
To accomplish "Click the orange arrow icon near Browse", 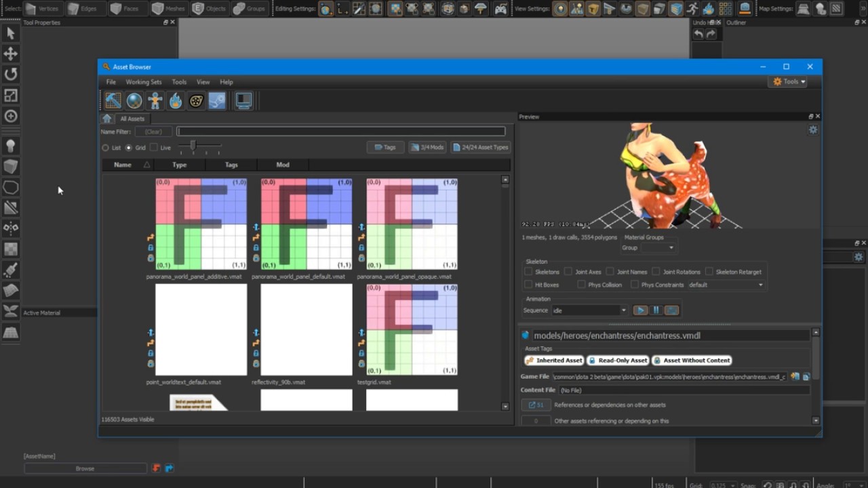I will 157,468.
